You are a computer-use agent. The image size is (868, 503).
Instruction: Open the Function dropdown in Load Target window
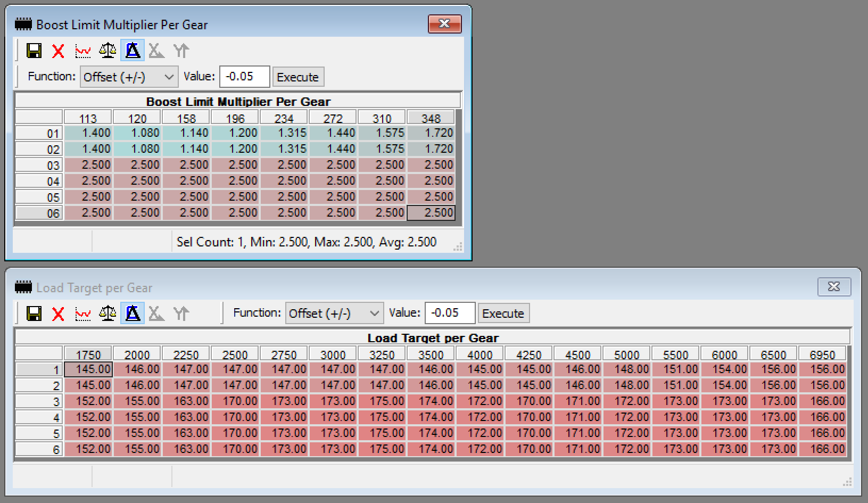pos(335,314)
